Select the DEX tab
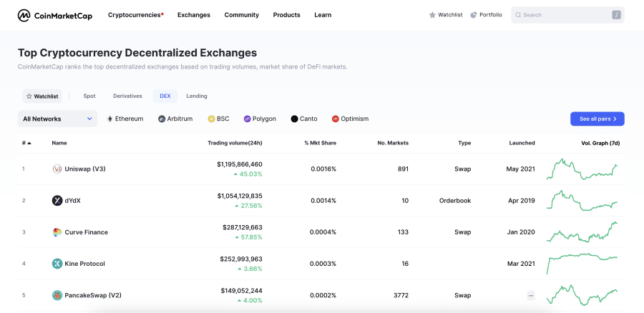The height and width of the screenshot is (313, 644). coord(165,96)
